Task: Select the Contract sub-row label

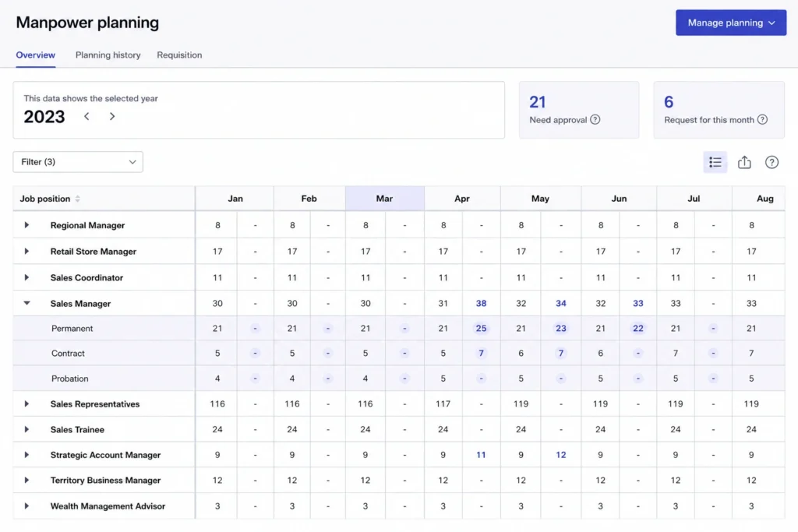Action: pos(68,353)
